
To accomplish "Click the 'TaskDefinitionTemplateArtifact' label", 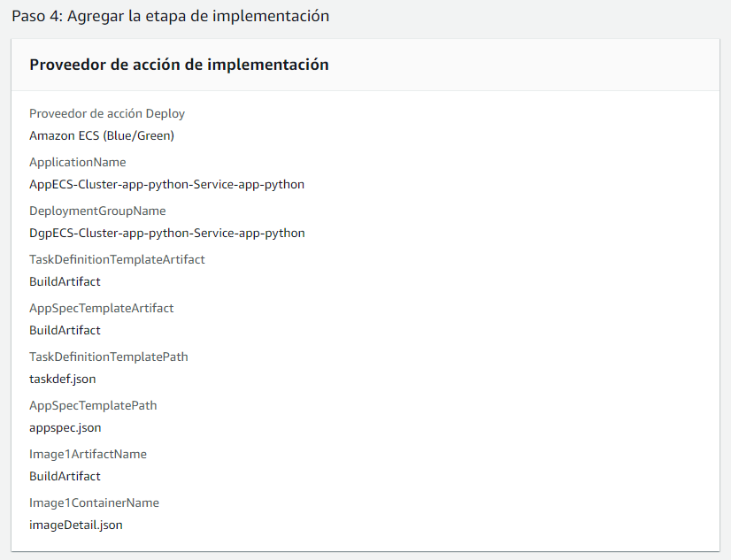I will point(117,259).
